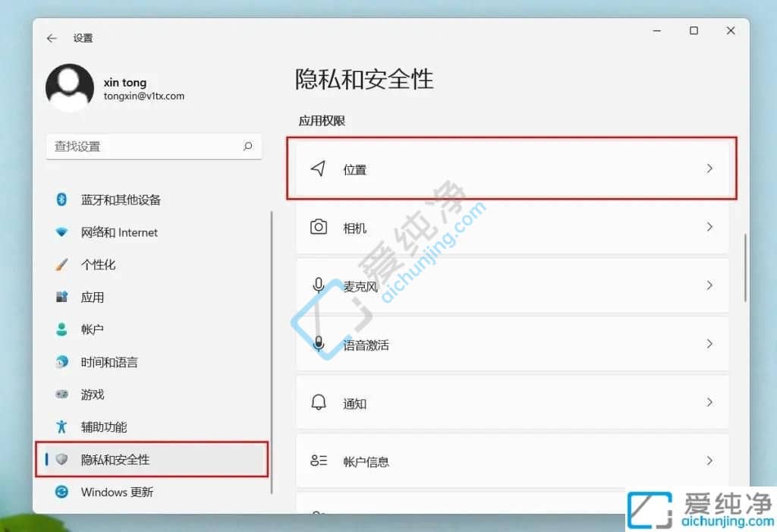Viewport: 777px width, 532px height.
Task: Click the voice activation microphone icon
Action: tap(319, 344)
